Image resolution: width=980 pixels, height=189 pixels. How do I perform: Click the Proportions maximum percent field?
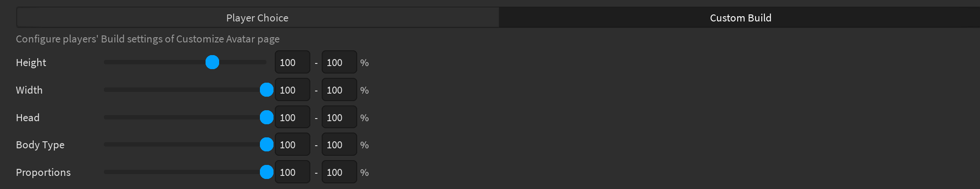click(x=339, y=172)
